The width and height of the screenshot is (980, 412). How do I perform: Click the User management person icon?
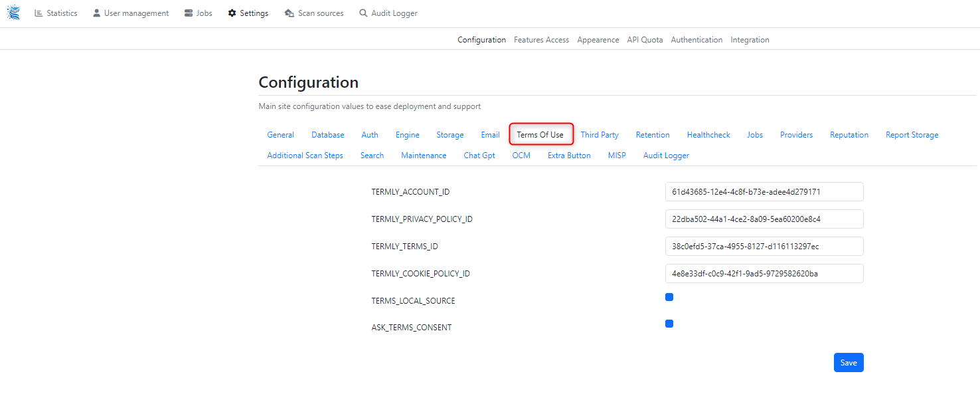point(97,13)
